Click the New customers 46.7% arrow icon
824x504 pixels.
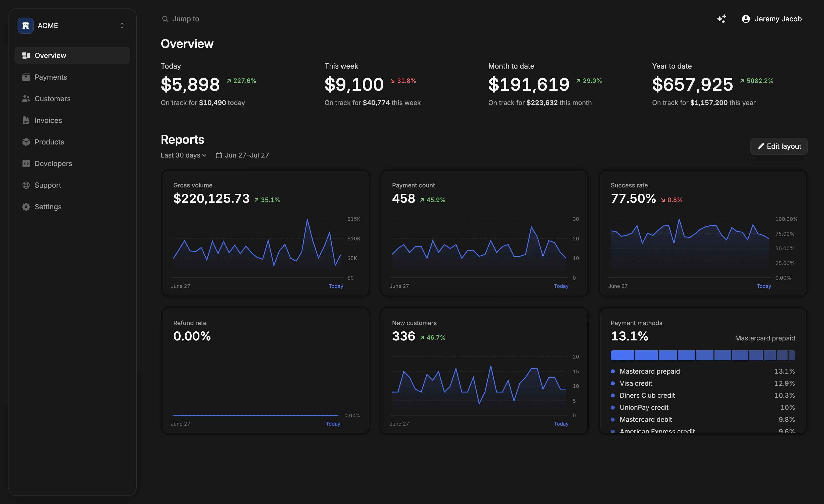(422, 338)
